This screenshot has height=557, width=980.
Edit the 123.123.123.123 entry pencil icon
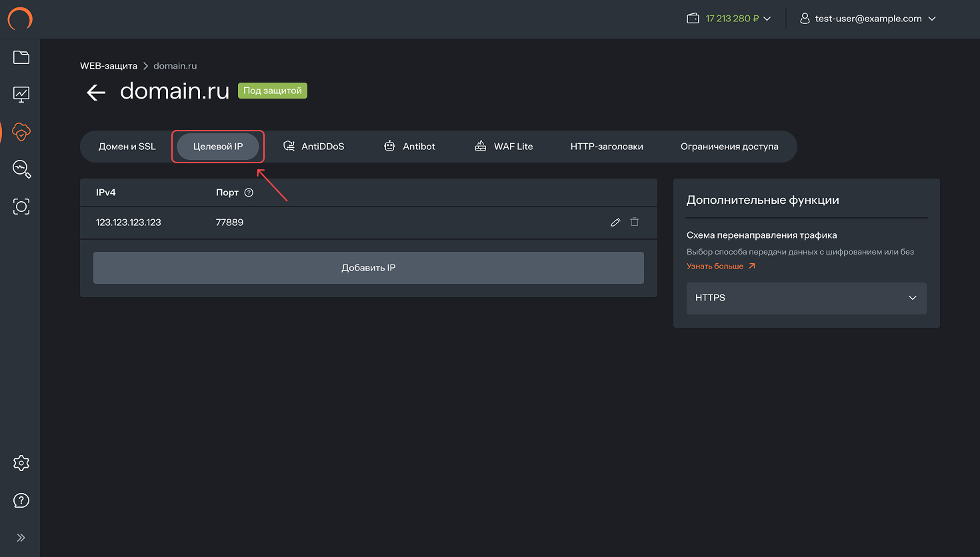615,223
